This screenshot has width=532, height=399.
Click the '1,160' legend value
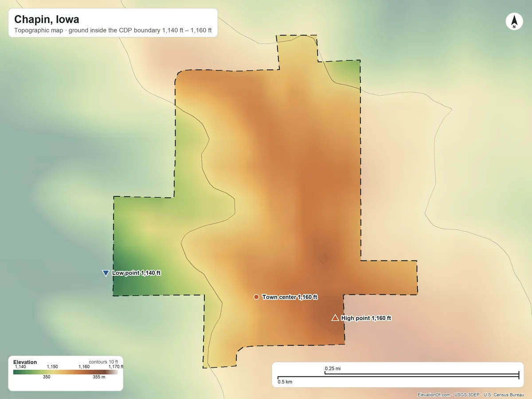point(84,367)
